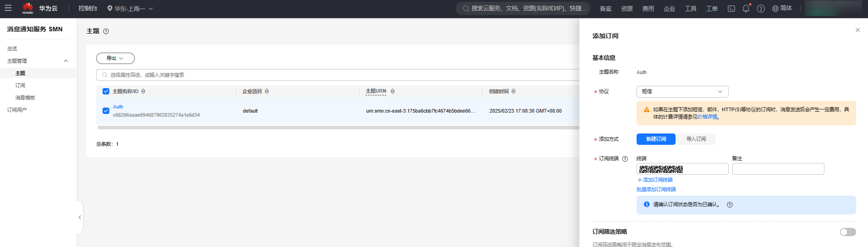Open the help question mark icon in top bar
Screen dimensions: 868x247
coord(761,9)
